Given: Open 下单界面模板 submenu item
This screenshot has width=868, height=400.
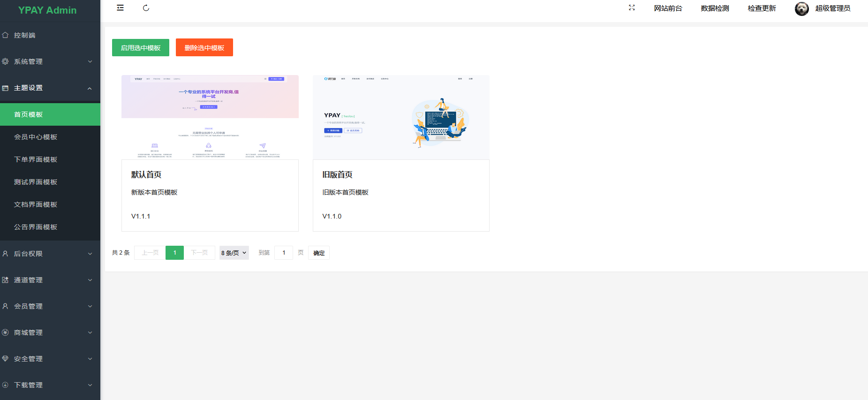Looking at the screenshot, I should tap(50, 159).
